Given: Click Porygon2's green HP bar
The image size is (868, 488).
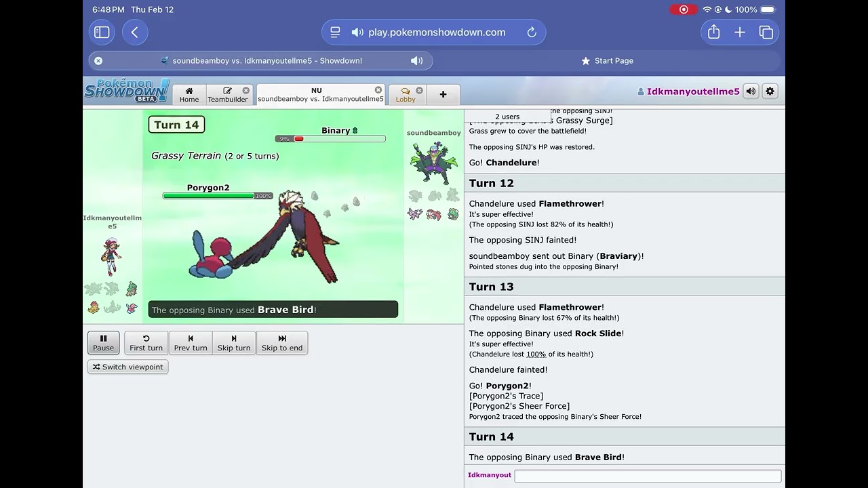Looking at the screenshot, I should pos(218,196).
